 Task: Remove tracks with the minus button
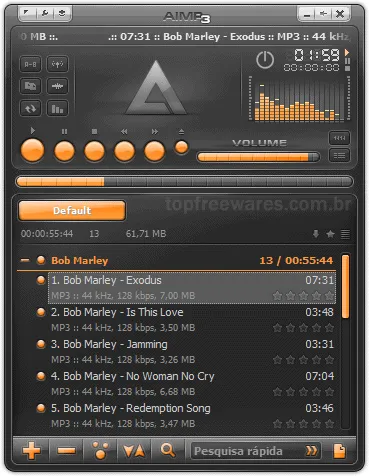pyautogui.click(x=66, y=451)
